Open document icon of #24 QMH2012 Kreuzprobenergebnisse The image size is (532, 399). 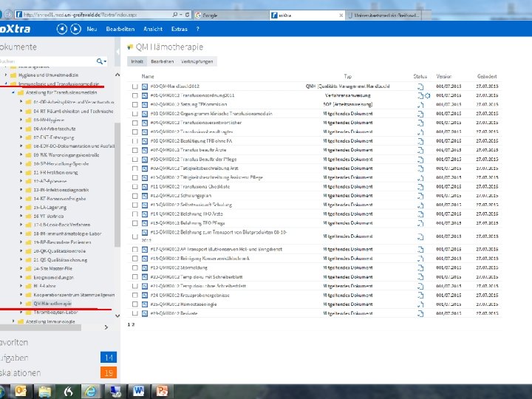pyautogui.click(x=145, y=295)
